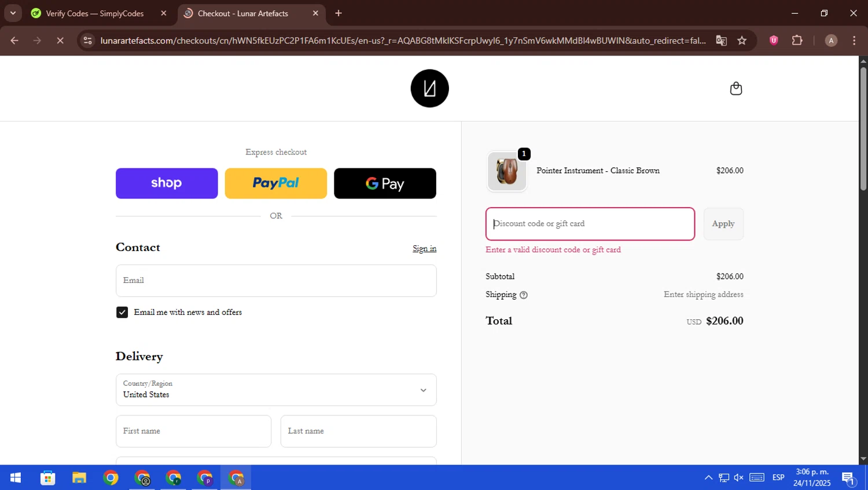Open the uBlock shield extension icon

[774, 40]
